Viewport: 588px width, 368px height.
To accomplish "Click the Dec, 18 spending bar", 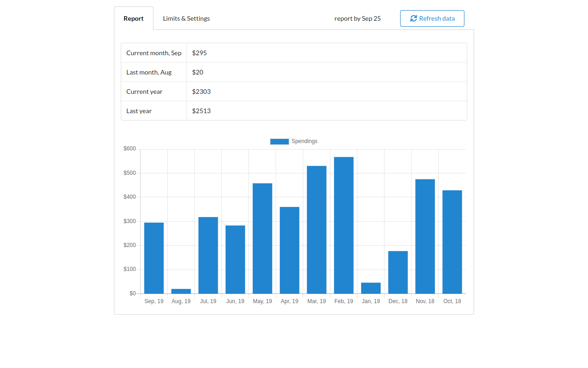I will [398, 272].
